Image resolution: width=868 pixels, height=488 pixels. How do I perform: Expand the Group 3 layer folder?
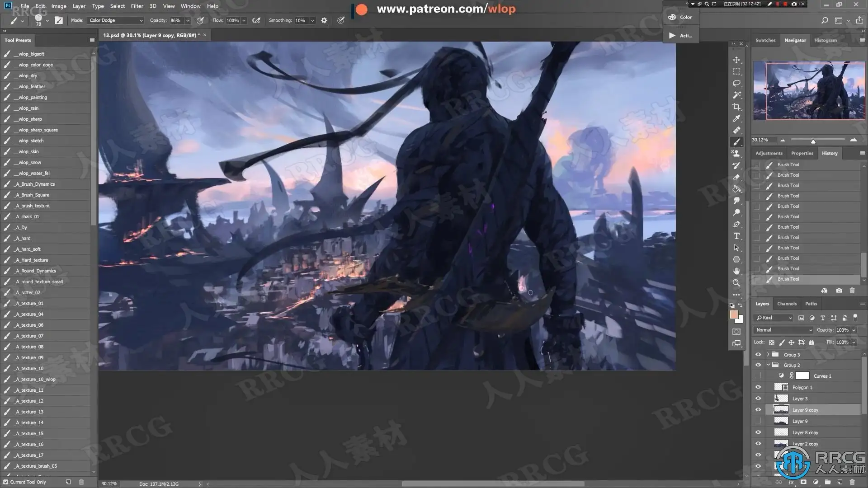[x=768, y=355]
